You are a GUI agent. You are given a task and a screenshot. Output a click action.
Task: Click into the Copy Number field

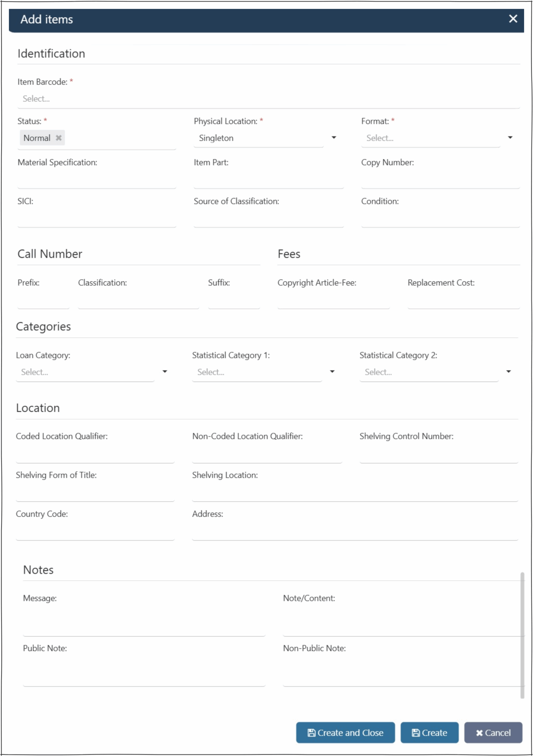click(440, 180)
